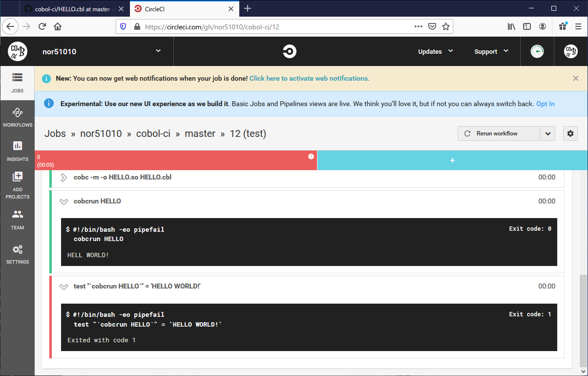Select failed container 0 tab
Screen dimensions: 588x376
point(176,160)
